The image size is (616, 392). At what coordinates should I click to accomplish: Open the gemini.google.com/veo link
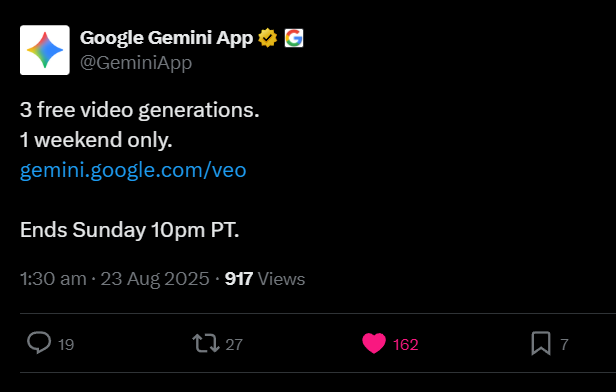(133, 170)
